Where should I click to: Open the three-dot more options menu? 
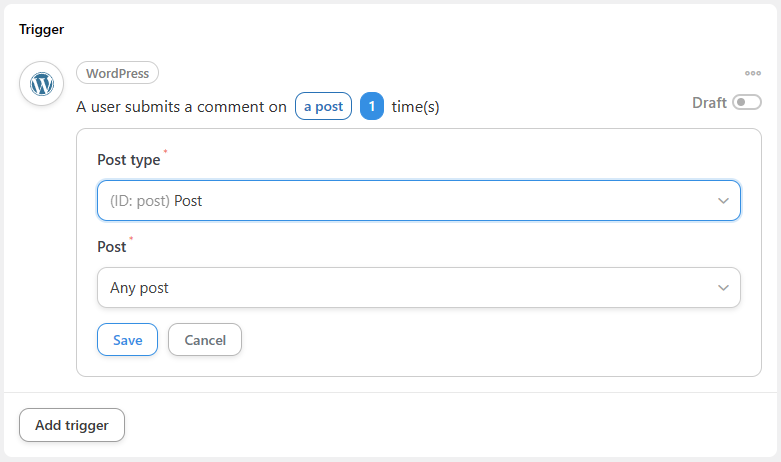tap(753, 73)
